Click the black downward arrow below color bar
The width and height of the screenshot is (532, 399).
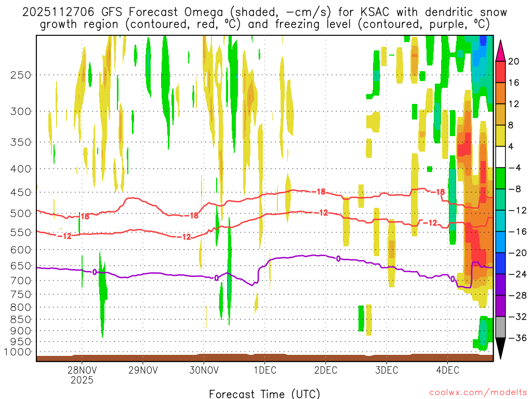pyautogui.click(x=500, y=349)
